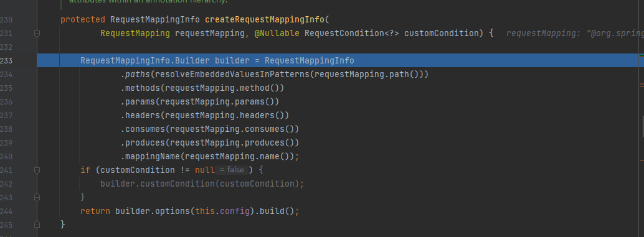644x237 pixels.
Task: Click the vertical scrollbar thumb on right edge
Action: pyautogui.click(x=643, y=126)
